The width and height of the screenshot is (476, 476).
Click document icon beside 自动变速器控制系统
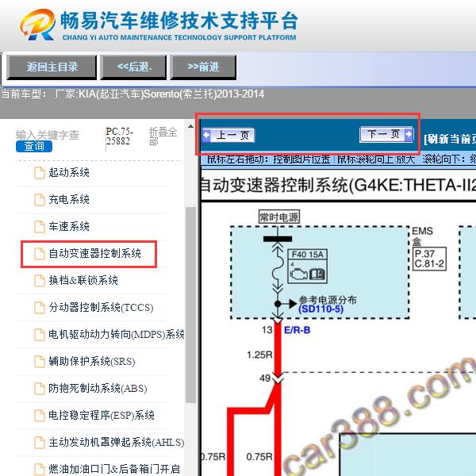(40, 254)
